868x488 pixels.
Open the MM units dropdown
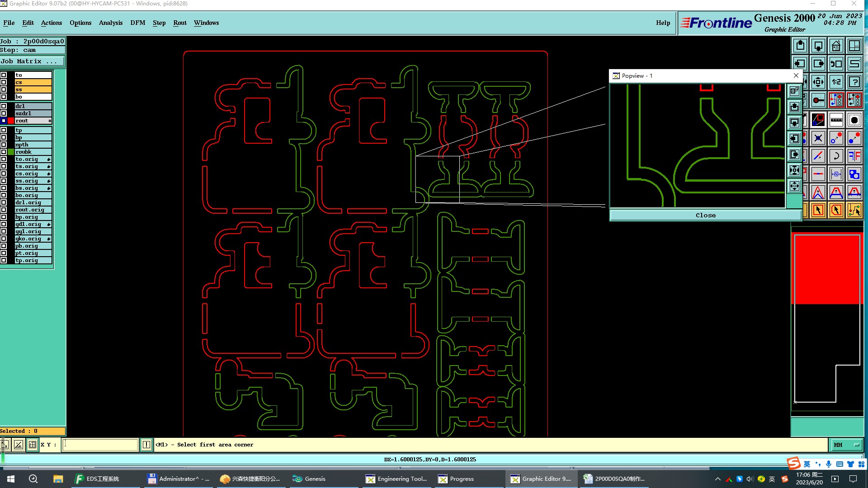(846, 445)
